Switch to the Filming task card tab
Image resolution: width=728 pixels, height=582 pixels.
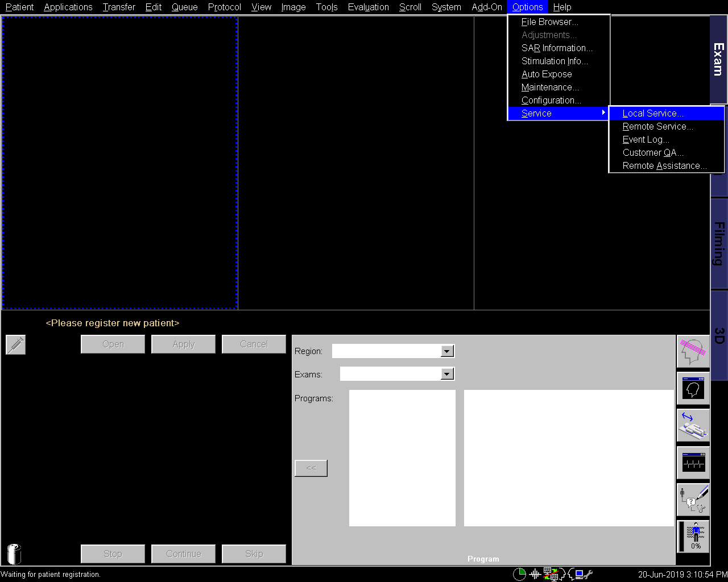click(x=719, y=243)
